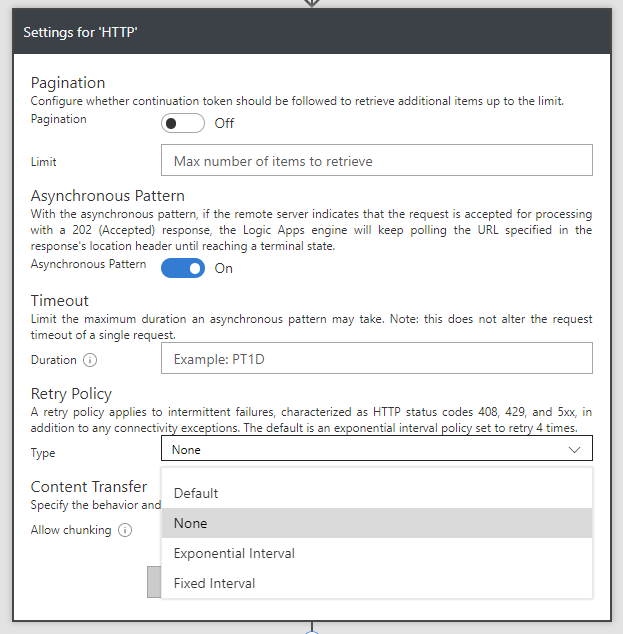Click the info icon next to Allow chunking
623x634 pixels.
point(125,530)
